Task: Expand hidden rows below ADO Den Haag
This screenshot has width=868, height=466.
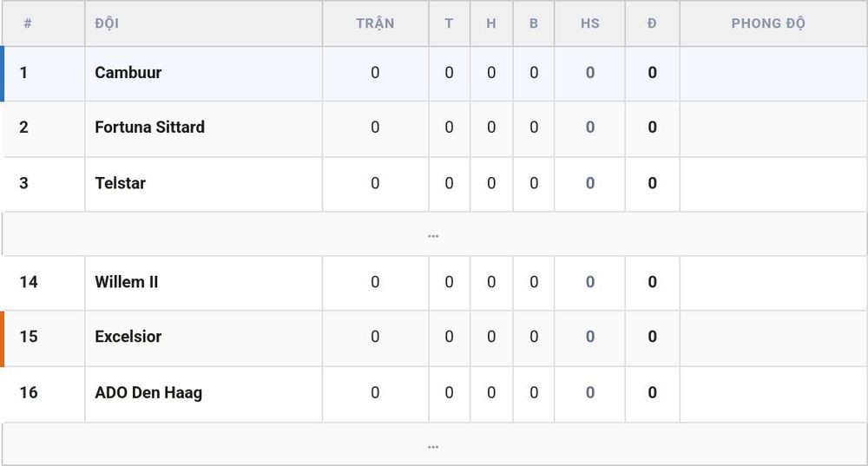Action: click(x=433, y=444)
